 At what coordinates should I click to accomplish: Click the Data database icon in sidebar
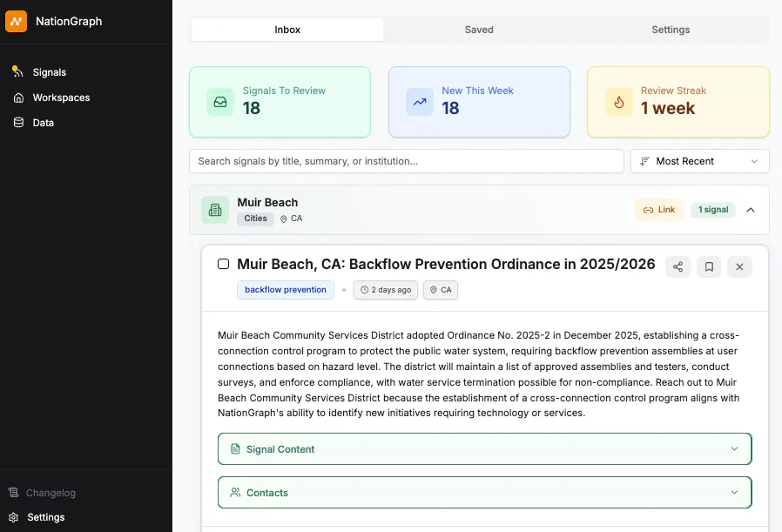point(18,123)
